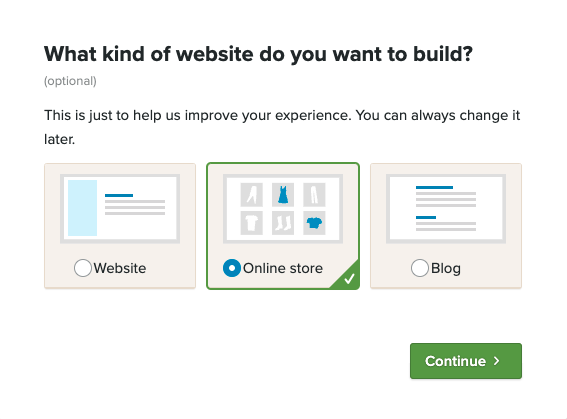Select the Website radio button
The width and height of the screenshot is (567, 419).
click(x=83, y=268)
